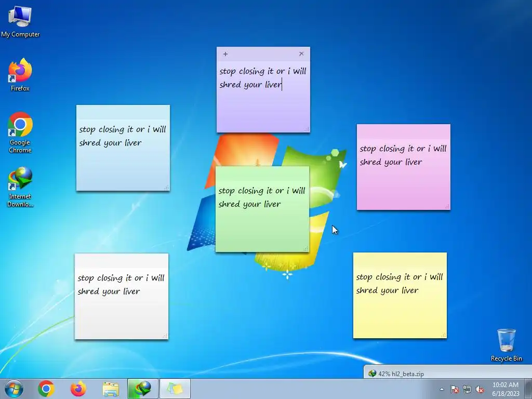Click the Windows Start button
This screenshot has width=532, height=399.
(14, 389)
